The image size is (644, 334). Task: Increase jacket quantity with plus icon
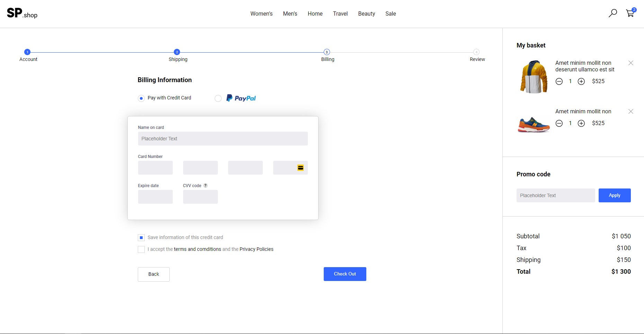(x=581, y=81)
